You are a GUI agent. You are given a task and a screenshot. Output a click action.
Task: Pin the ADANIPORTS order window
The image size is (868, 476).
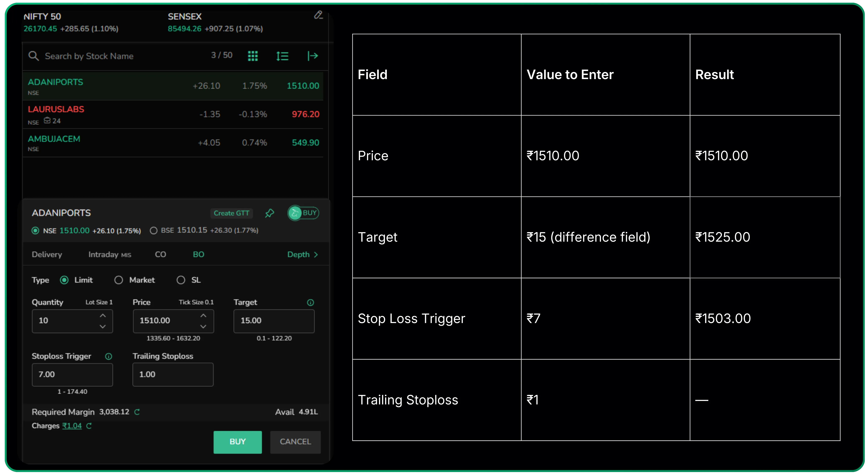(x=269, y=213)
